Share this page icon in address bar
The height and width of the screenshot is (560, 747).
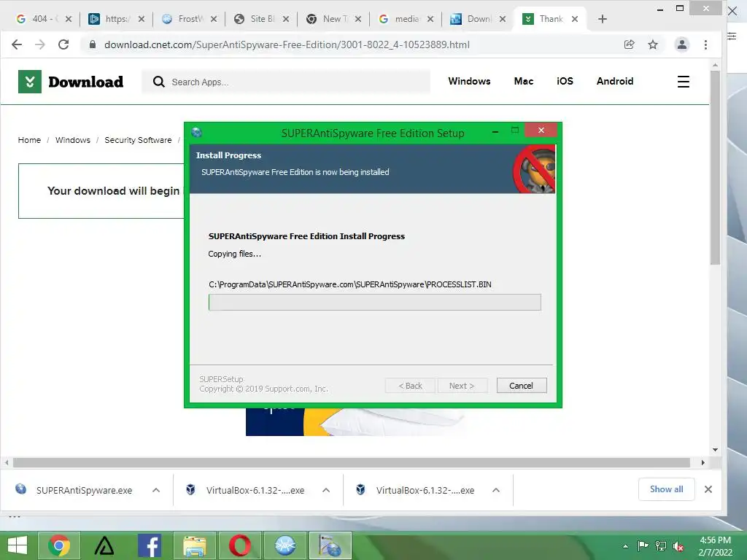[630, 44]
